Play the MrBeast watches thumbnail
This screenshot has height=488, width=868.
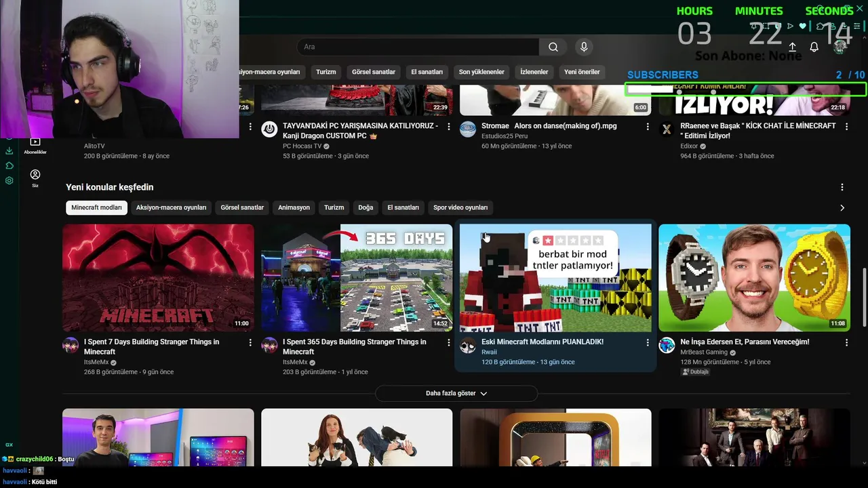coord(754,278)
